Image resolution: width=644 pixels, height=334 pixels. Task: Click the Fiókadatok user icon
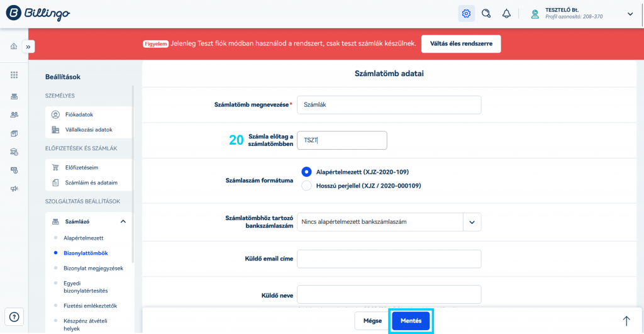[x=55, y=114]
